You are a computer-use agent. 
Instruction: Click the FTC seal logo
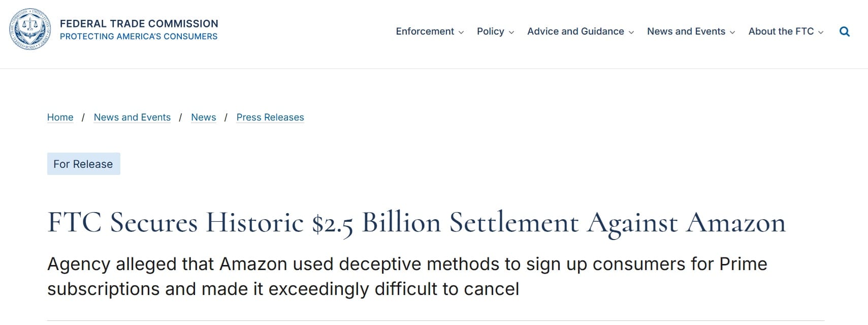coord(30,29)
